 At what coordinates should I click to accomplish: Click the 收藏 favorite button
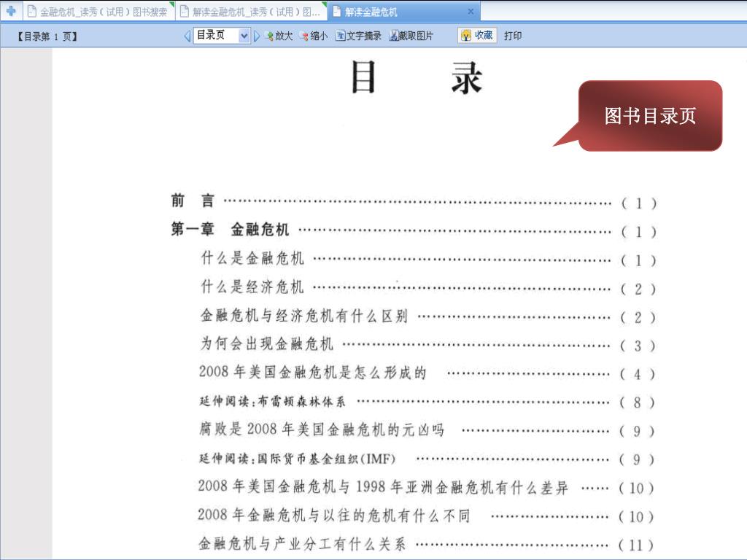point(477,35)
